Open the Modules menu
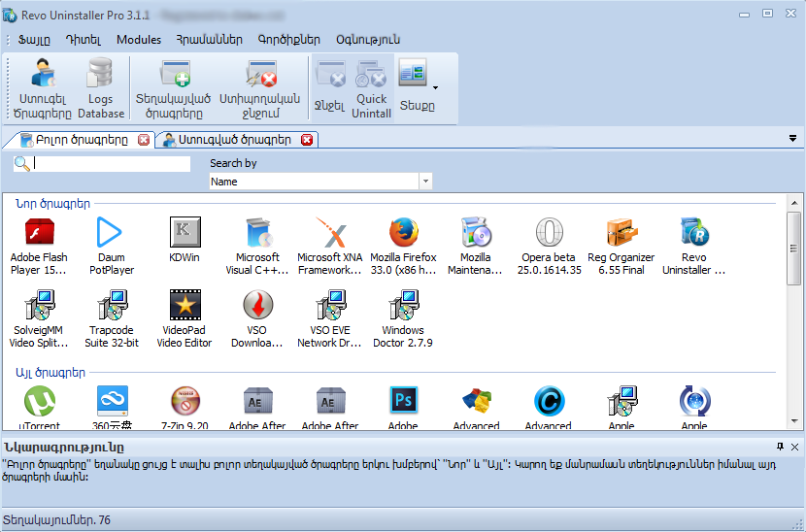 139,40
